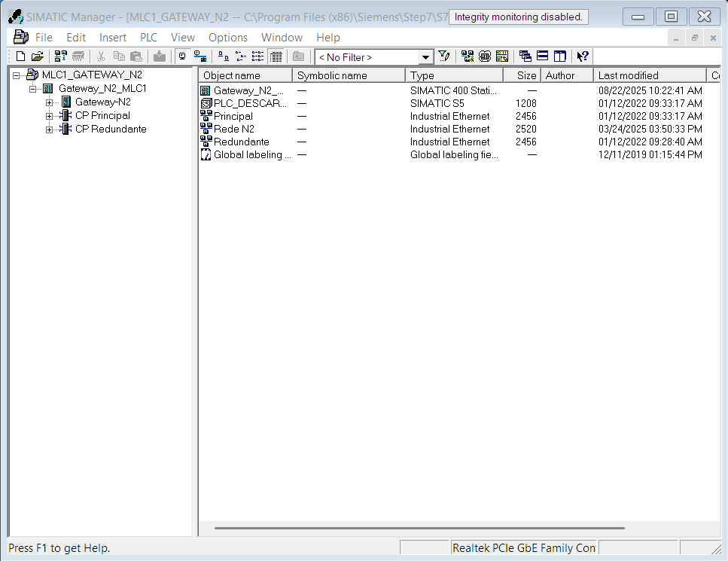Click the Open Project folder icon

37,56
